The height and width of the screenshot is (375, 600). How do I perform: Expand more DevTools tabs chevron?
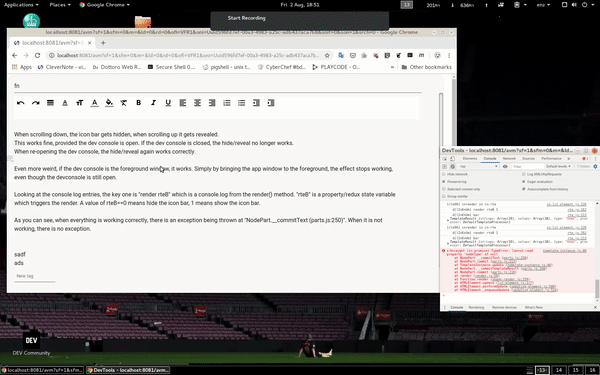tap(569, 158)
